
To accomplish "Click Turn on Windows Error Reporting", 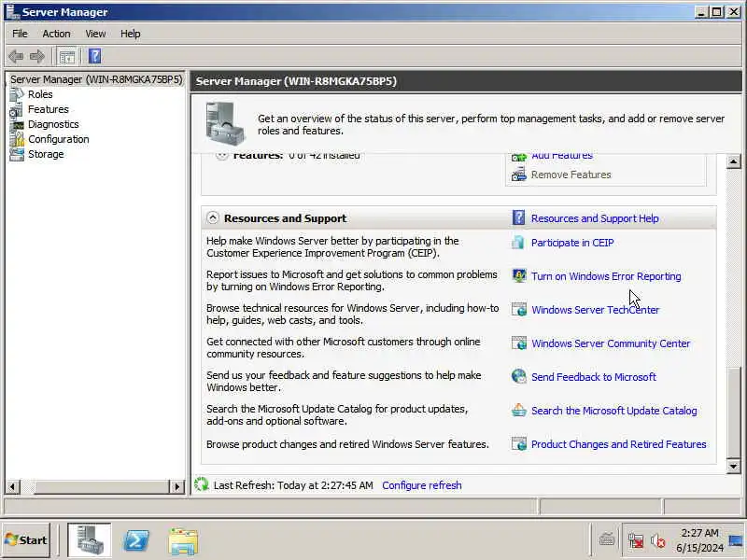I will tap(606, 276).
